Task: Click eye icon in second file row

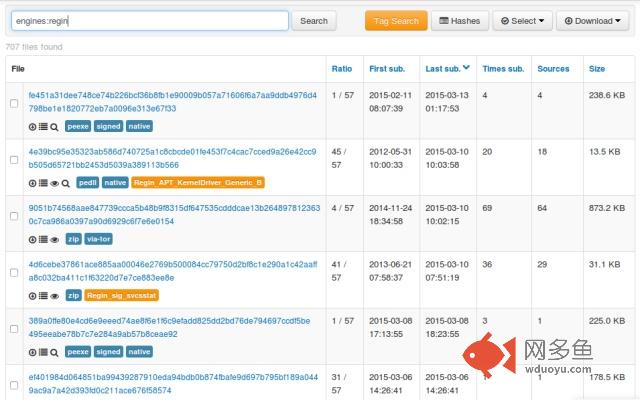Action: tap(54, 183)
